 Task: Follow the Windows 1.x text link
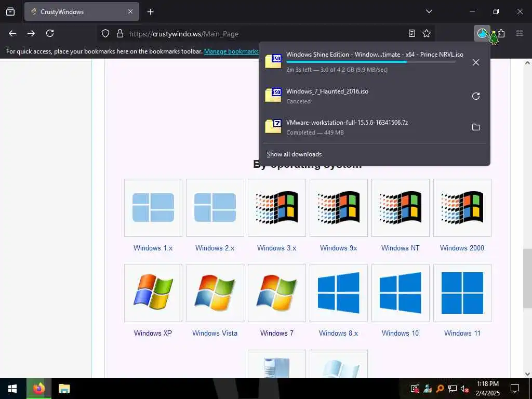tap(153, 248)
